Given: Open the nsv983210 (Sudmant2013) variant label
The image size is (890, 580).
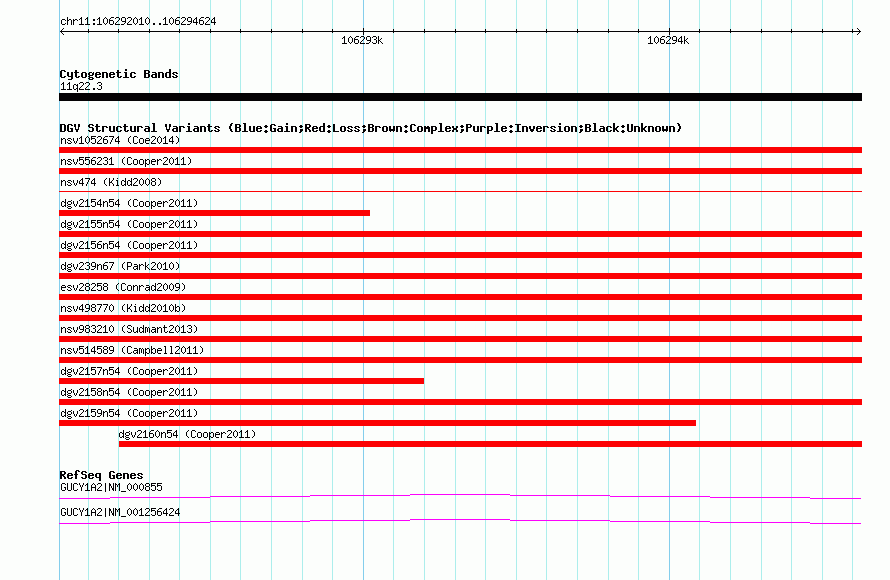Looking at the screenshot, I should click(129, 329).
